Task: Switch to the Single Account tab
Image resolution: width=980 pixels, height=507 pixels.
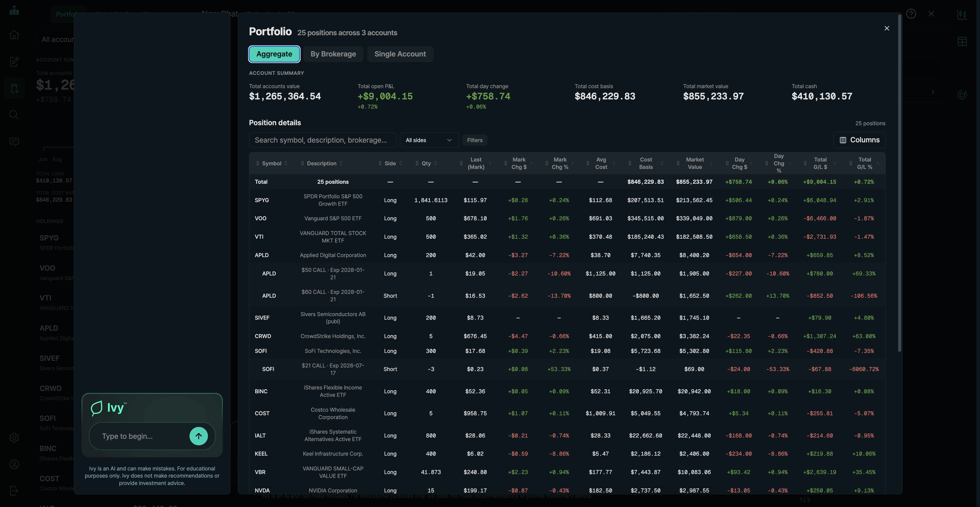Action: coord(400,54)
